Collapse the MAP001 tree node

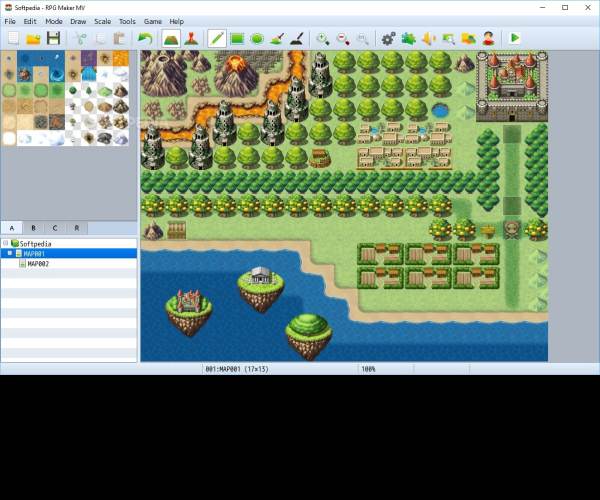click(x=10, y=253)
